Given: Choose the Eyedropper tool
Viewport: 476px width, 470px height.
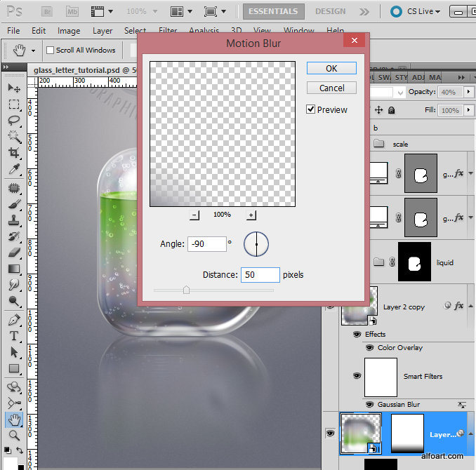Looking at the screenshot, I should pyautogui.click(x=14, y=169).
